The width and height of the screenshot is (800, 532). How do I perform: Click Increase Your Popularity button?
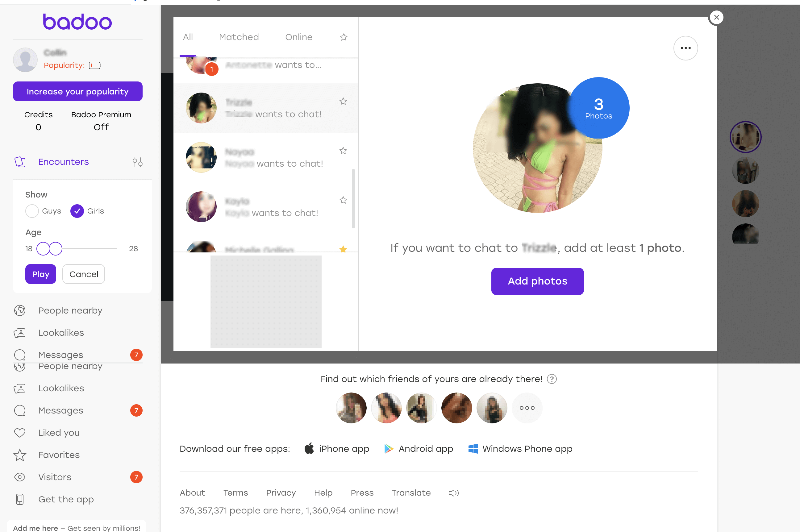click(x=77, y=91)
